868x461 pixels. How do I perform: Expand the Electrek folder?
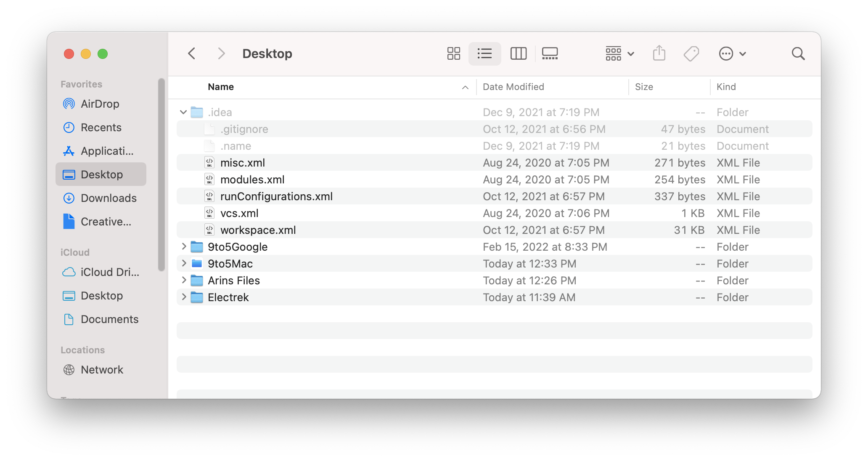tap(184, 297)
